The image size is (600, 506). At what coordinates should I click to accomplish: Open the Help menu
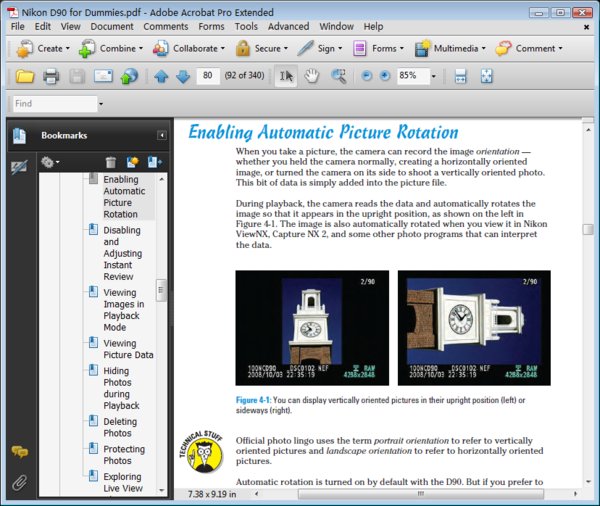(373, 26)
